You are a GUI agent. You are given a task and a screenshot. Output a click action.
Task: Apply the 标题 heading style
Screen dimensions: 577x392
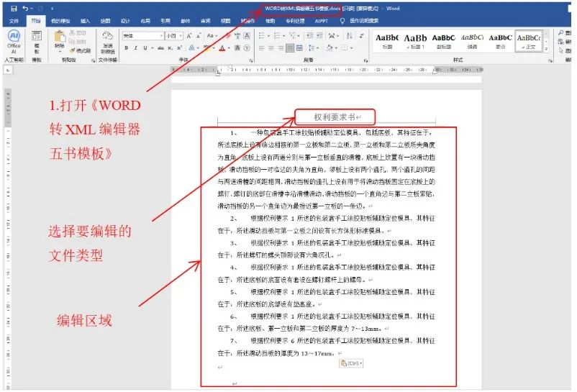tap(387, 41)
